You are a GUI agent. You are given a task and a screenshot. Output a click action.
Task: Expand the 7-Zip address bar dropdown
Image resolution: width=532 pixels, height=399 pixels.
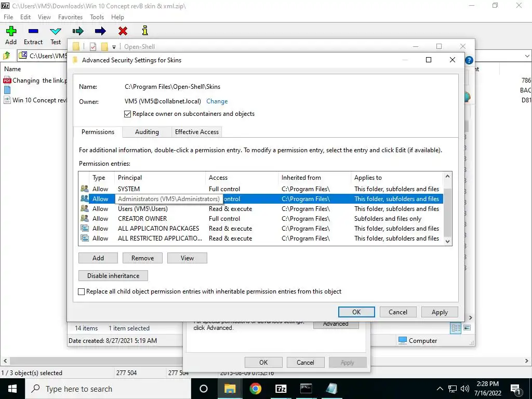[x=527, y=56]
